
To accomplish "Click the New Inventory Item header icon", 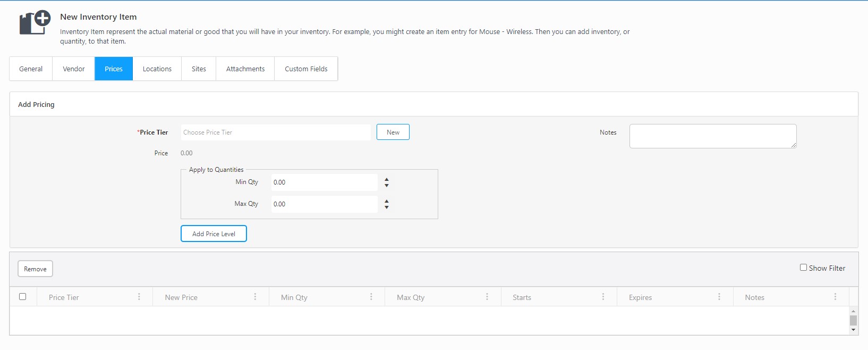I will (x=35, y=23).
